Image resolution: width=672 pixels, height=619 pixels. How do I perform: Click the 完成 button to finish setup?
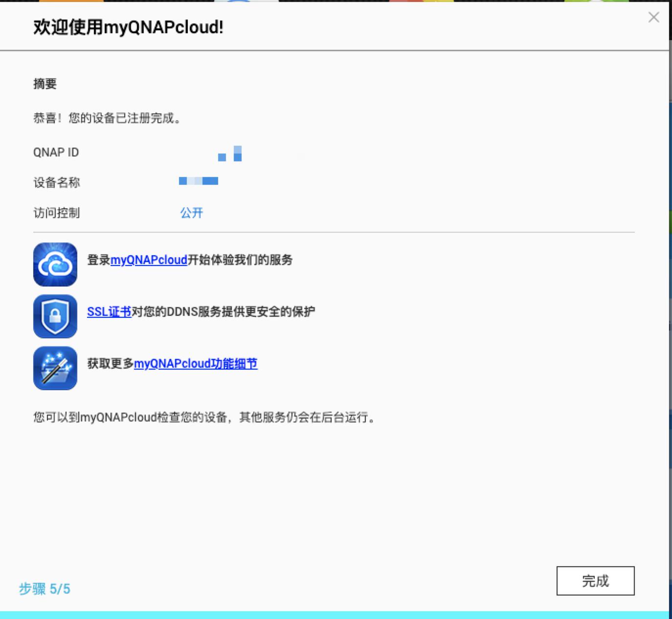click(595, 581)
